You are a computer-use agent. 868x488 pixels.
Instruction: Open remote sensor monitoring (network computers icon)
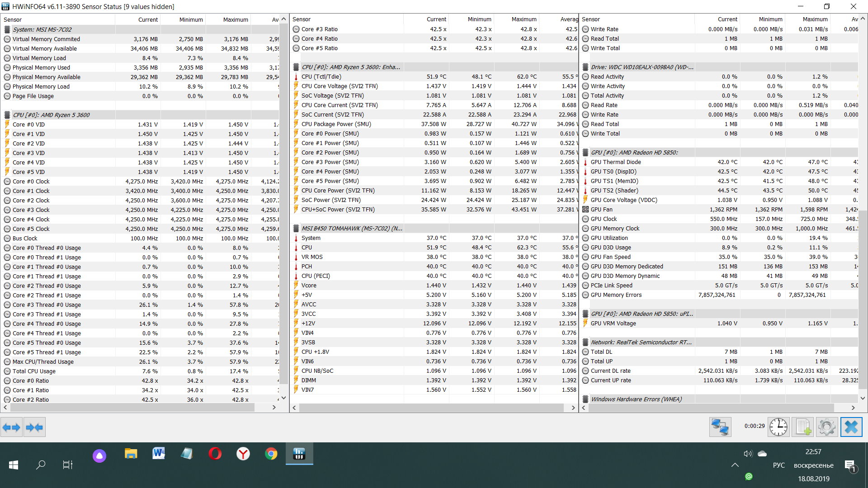point(720,427)
